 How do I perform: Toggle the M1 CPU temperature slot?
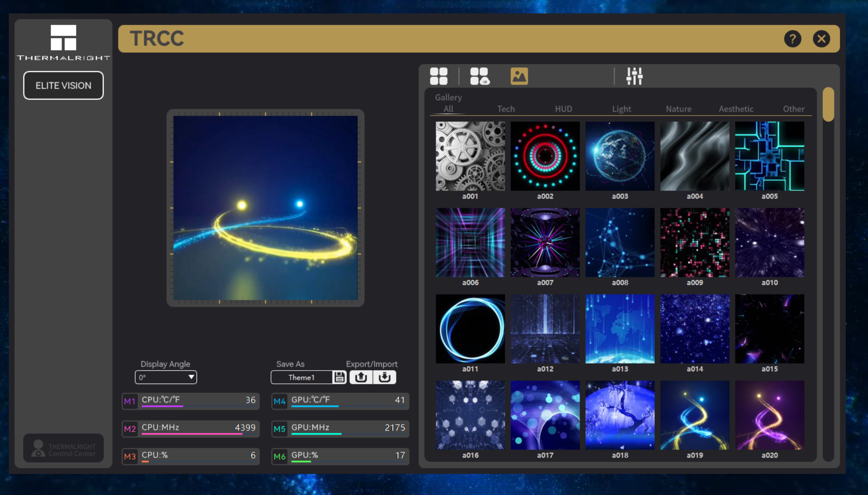point(130,401)
